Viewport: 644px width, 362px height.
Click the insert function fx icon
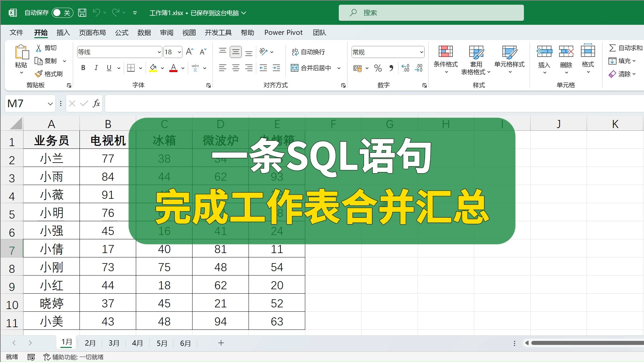pos(96,104)
